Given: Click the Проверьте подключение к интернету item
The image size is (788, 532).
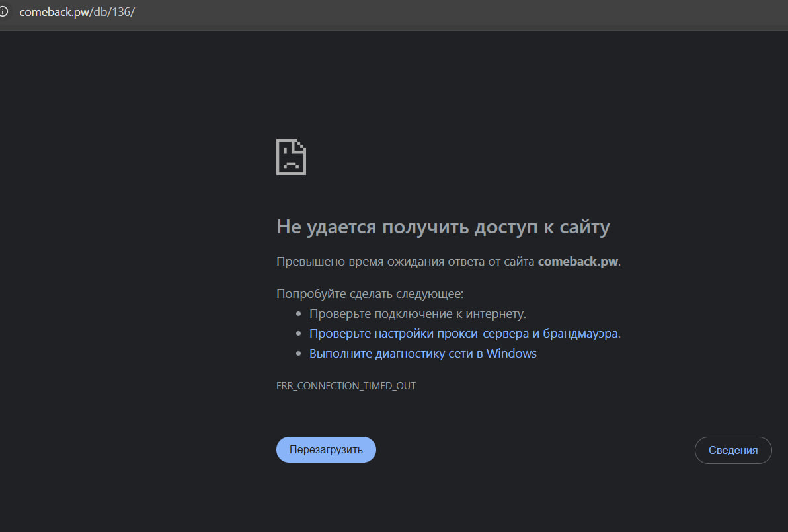Looking at the screenshot, I should coord(417,314).
